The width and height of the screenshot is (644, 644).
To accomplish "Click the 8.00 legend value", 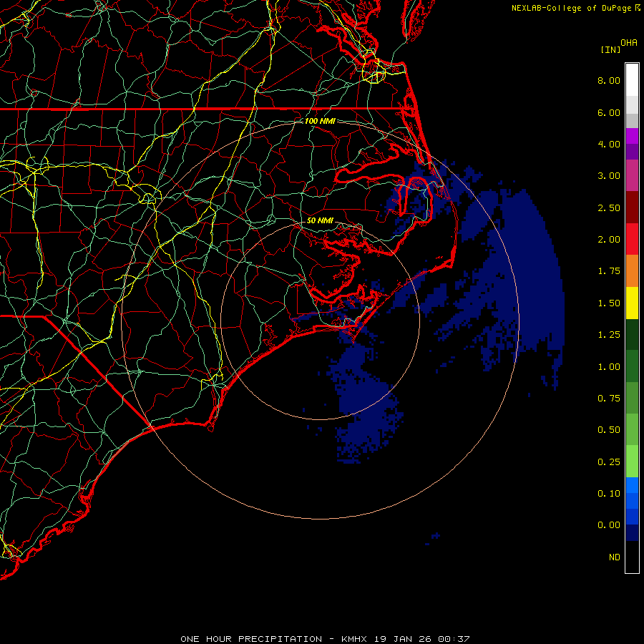I will tap(609, 80).
